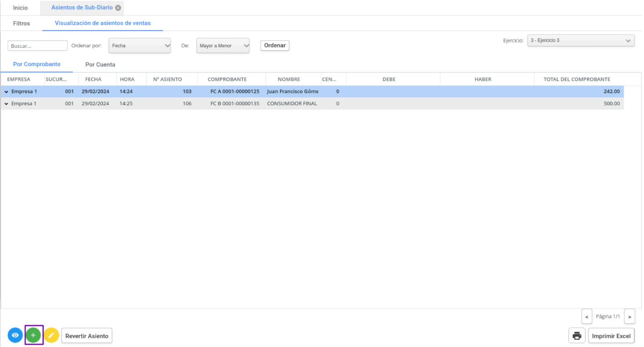Select Visualización de asientos de ventas tab
Screen dimensions: 644x347
[103, 23]
